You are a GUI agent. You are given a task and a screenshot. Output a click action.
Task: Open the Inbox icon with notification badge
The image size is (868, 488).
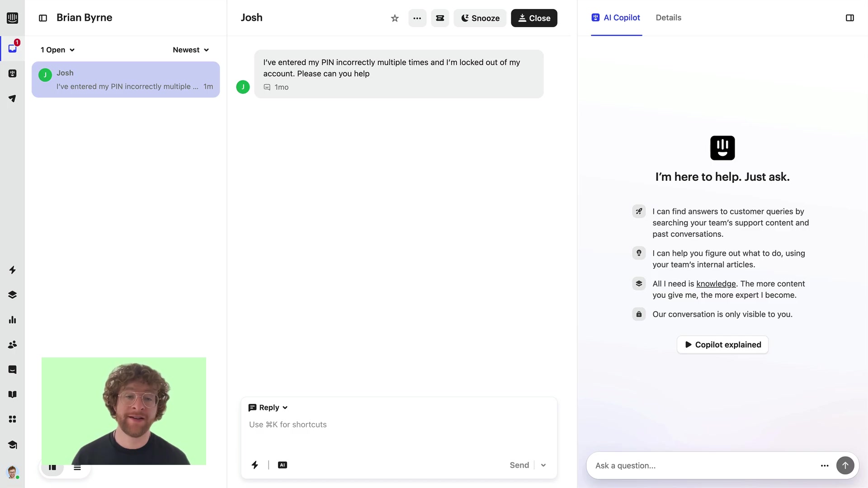click(12, 48)
